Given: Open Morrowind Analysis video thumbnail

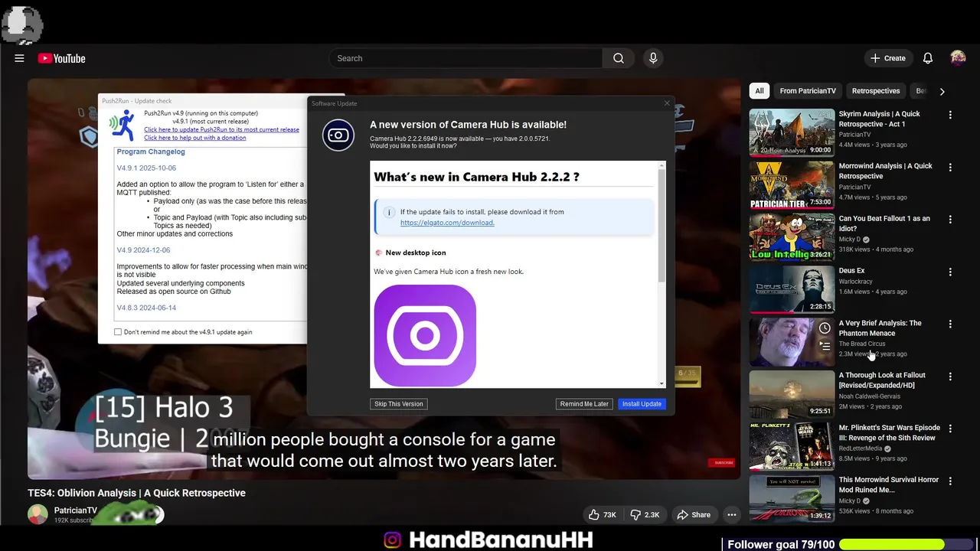Looking at the screenshot, I should [792, 184].
